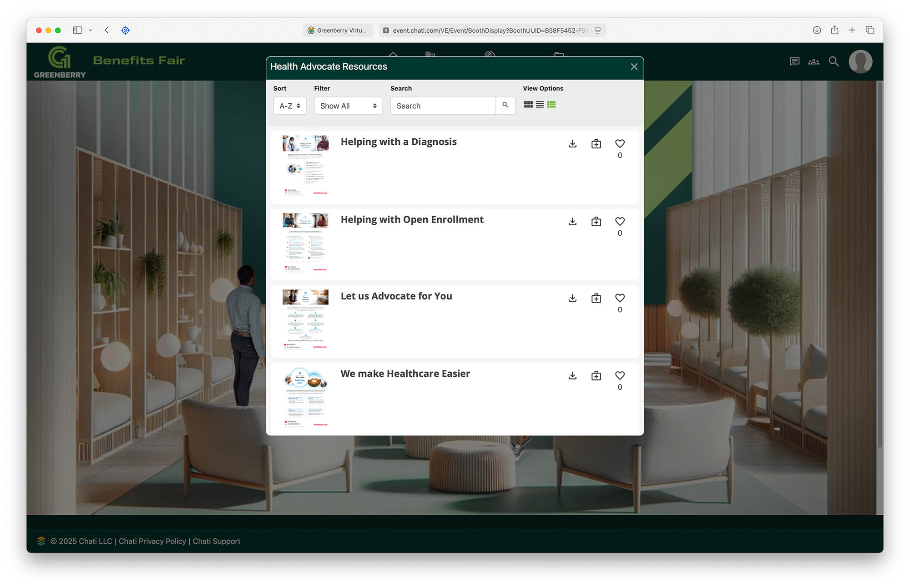Open Safari sidebar options chevron

[91, 30]
